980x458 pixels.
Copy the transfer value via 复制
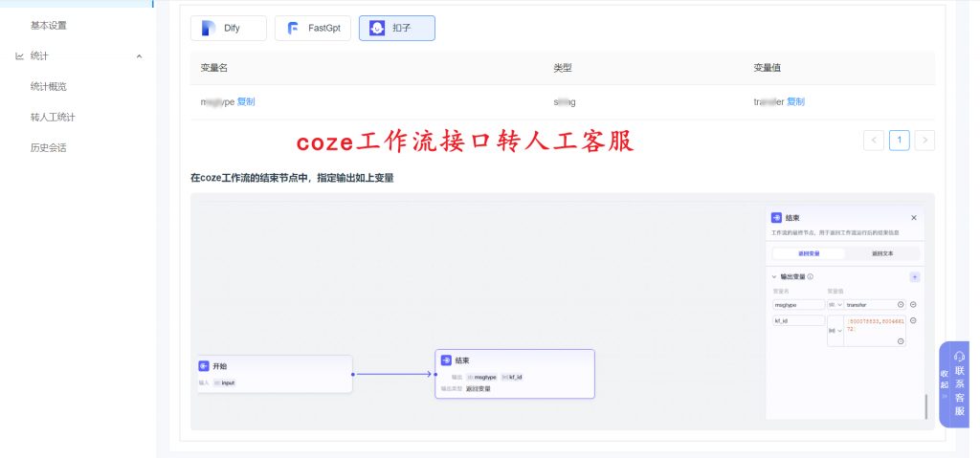coord(795,102)
